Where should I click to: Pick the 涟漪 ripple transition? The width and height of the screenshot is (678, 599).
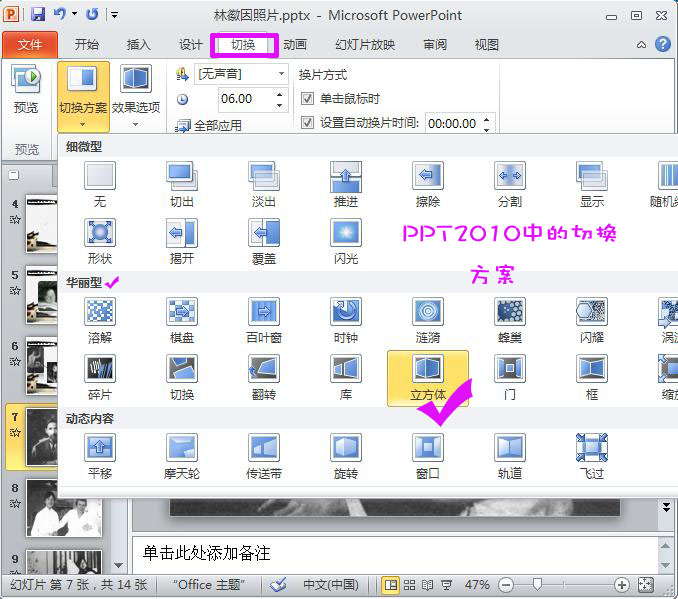(428, 320)
